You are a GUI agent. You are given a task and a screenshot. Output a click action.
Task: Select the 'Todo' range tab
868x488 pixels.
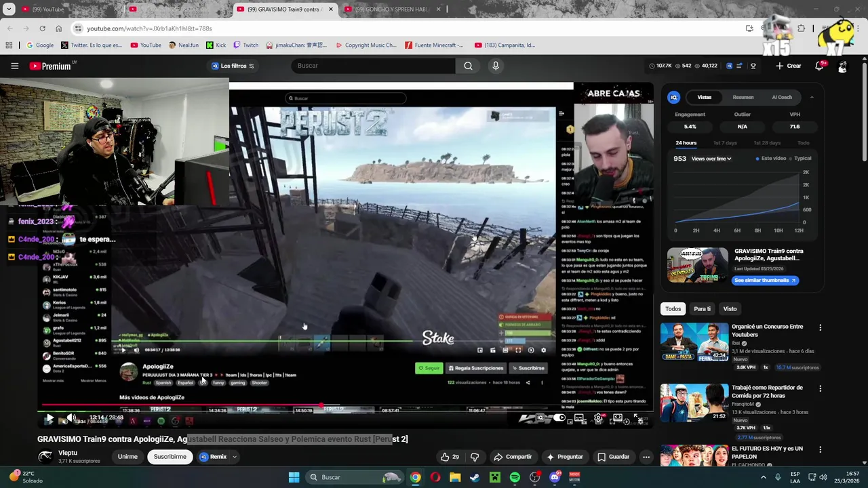(x=803, y=143)
